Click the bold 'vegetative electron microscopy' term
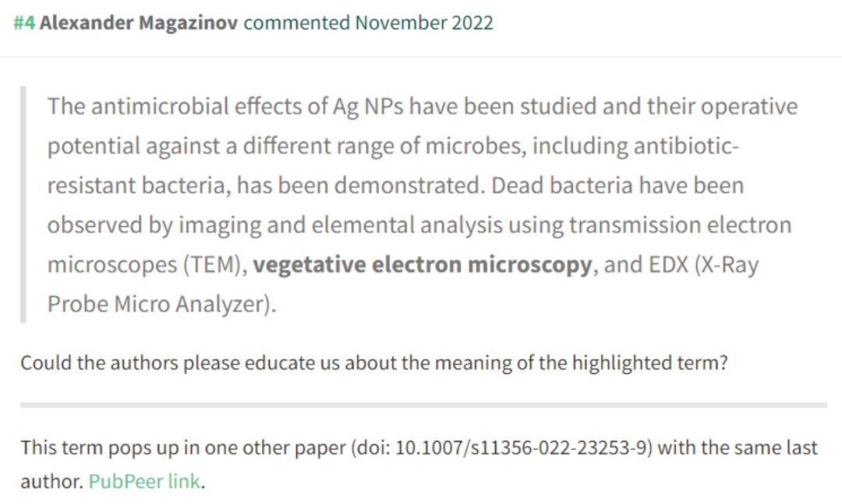 [422, 264]
